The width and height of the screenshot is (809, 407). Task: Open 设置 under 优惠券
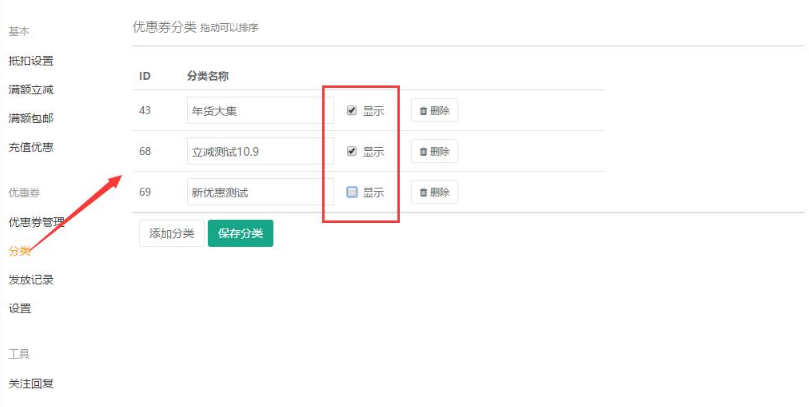[x=20, y=308]
